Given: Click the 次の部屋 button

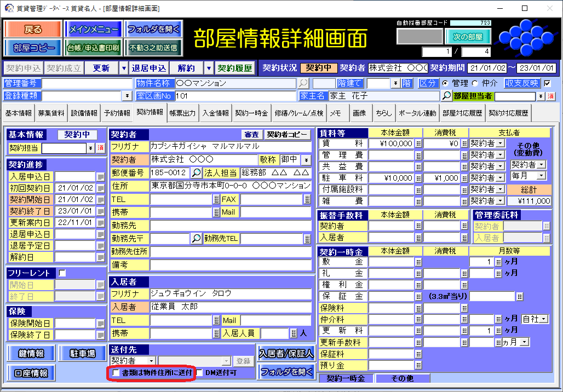Looking at the screenshot, I should pyautogui.click(x=467, y=37).
